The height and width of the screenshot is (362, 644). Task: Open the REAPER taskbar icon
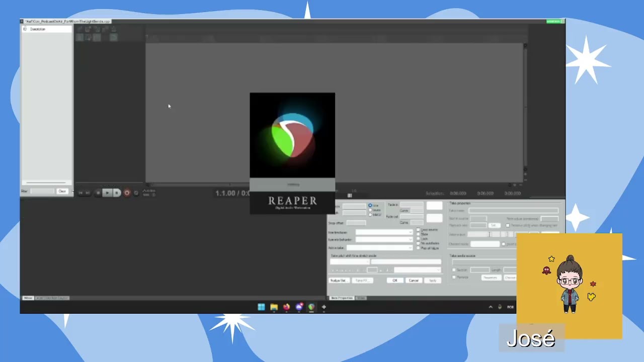[311, 307]
